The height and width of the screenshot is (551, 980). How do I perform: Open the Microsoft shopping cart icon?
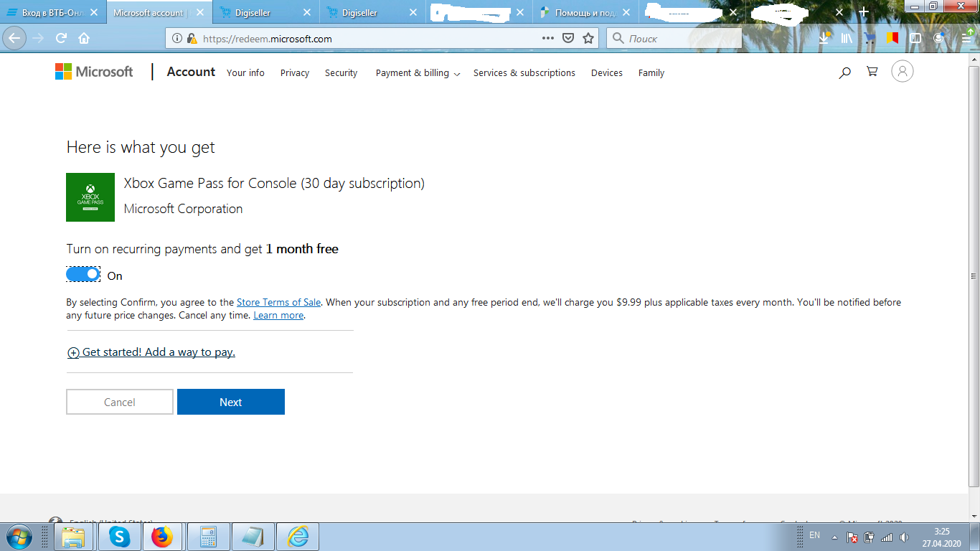(x=872, y=71)
